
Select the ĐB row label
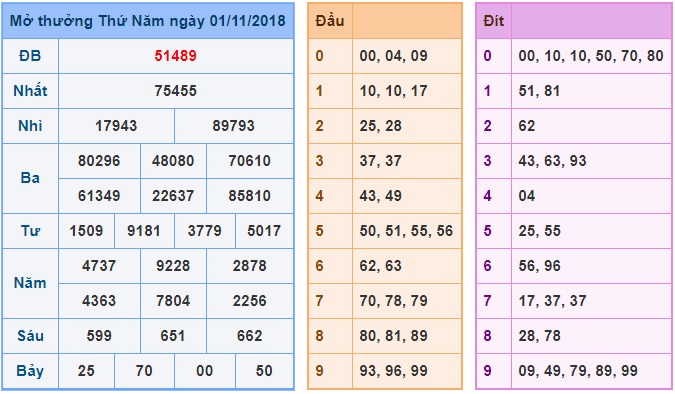(x=30, y=56)
